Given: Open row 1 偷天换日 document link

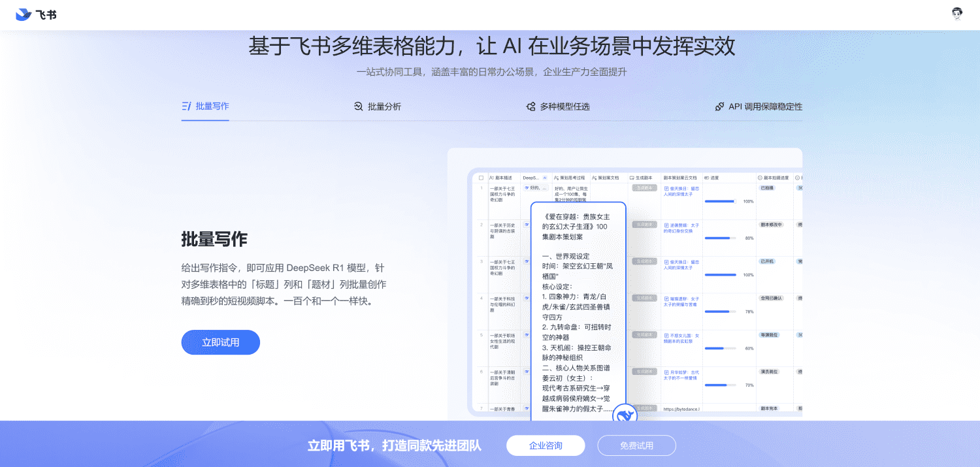Looking at the screenshot, I should coord(681,191).
